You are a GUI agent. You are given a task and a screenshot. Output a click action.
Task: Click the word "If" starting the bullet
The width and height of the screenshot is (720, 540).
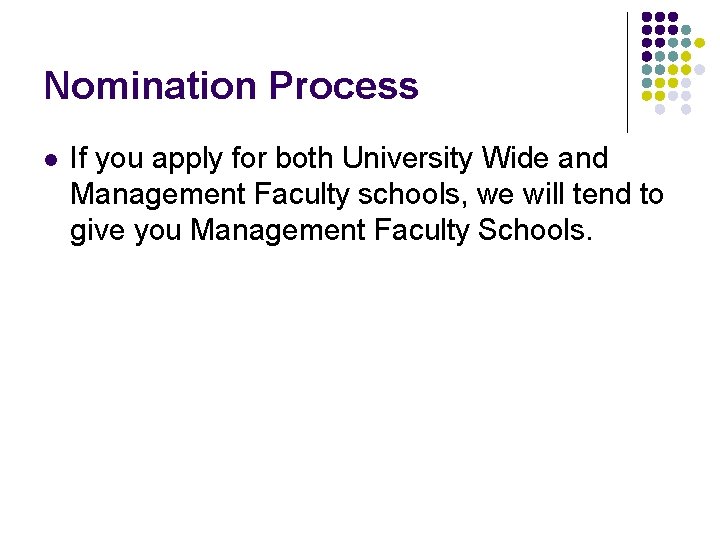(78, 158)
